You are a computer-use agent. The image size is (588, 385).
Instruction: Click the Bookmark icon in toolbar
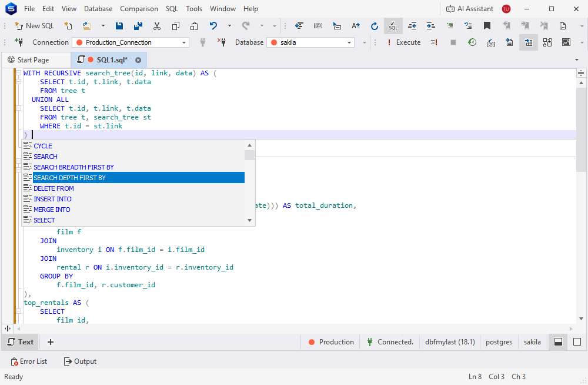[x=487, y=26]
